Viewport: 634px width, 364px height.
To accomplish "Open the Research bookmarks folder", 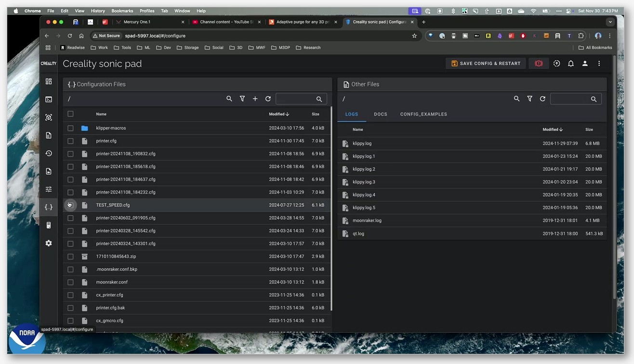I will [308, 48].
